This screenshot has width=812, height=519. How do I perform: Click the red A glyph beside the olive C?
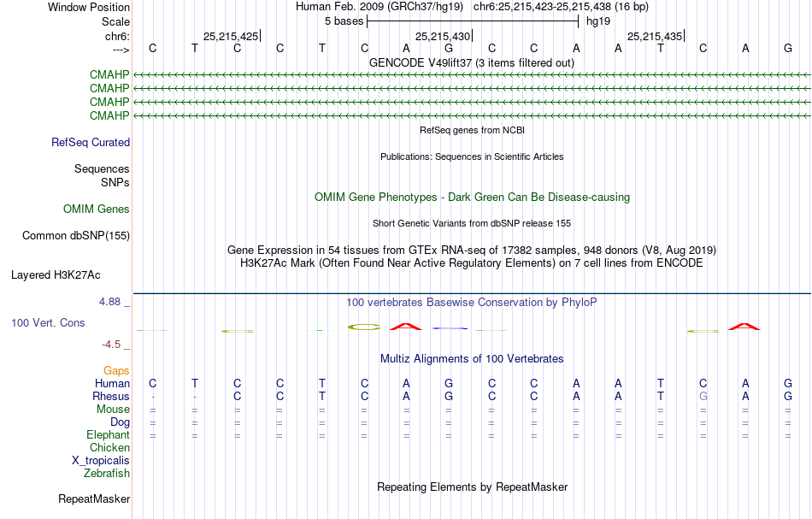coord(406,327)
